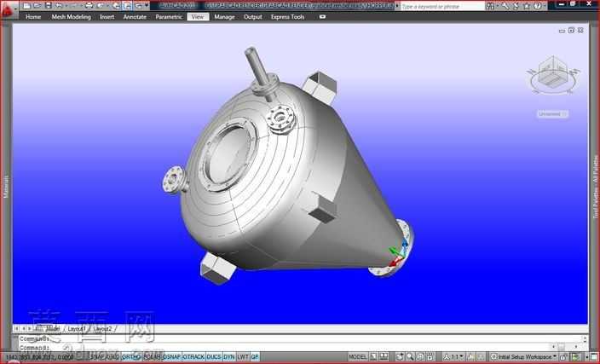Open the Materials side palette

[6, 187]
